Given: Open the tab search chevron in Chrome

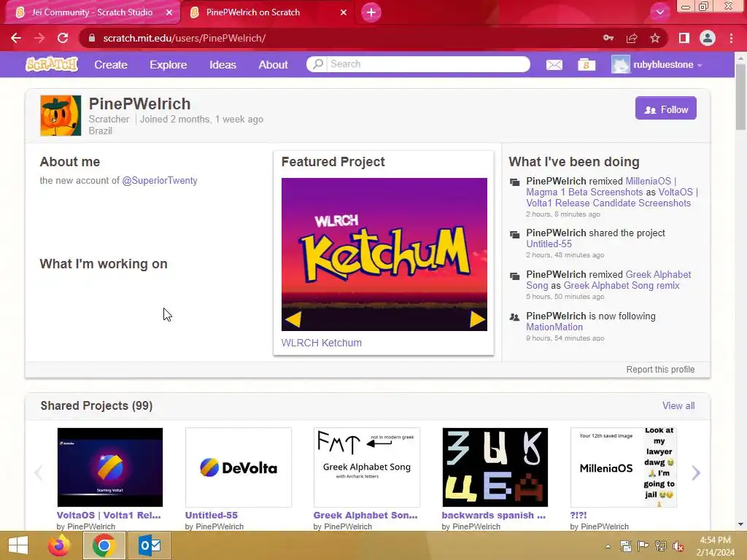Looking at the screenshot, I should pyautogui.click(x=659, y=12).
